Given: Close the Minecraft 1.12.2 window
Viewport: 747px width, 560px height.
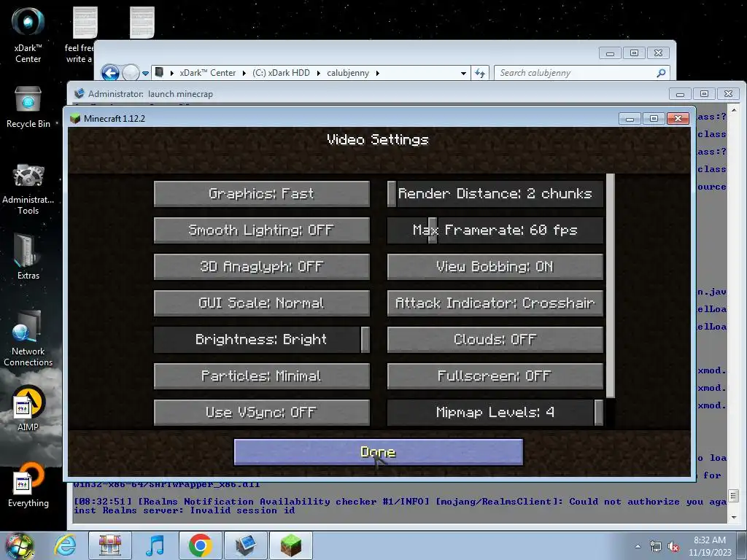Looking at the screenshot, I should 678,119.
